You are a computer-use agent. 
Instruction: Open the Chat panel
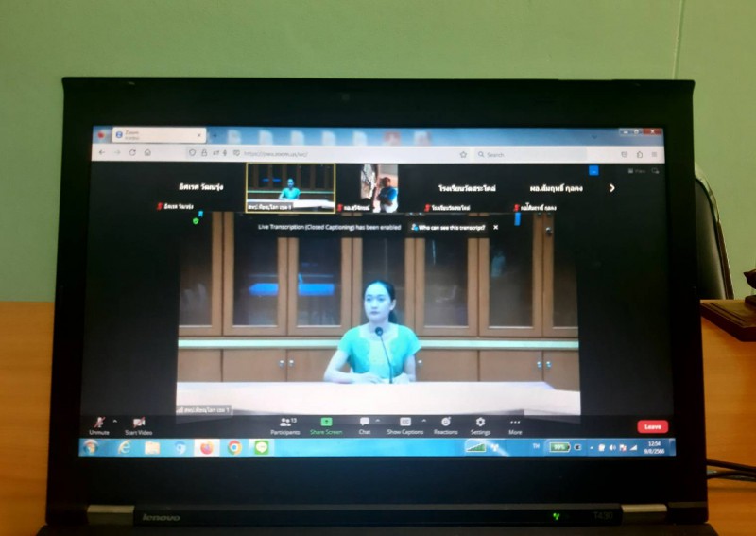[365, 426]
